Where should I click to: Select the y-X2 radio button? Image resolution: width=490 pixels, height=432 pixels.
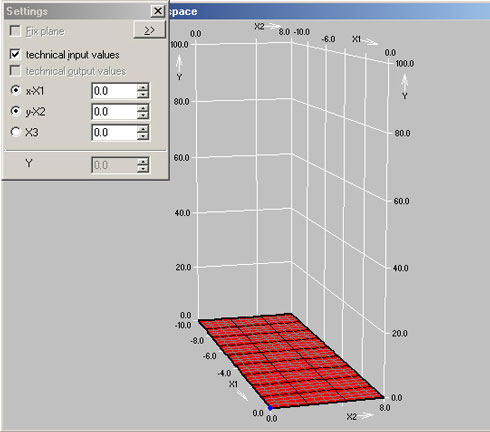click(x=15, y=111)
